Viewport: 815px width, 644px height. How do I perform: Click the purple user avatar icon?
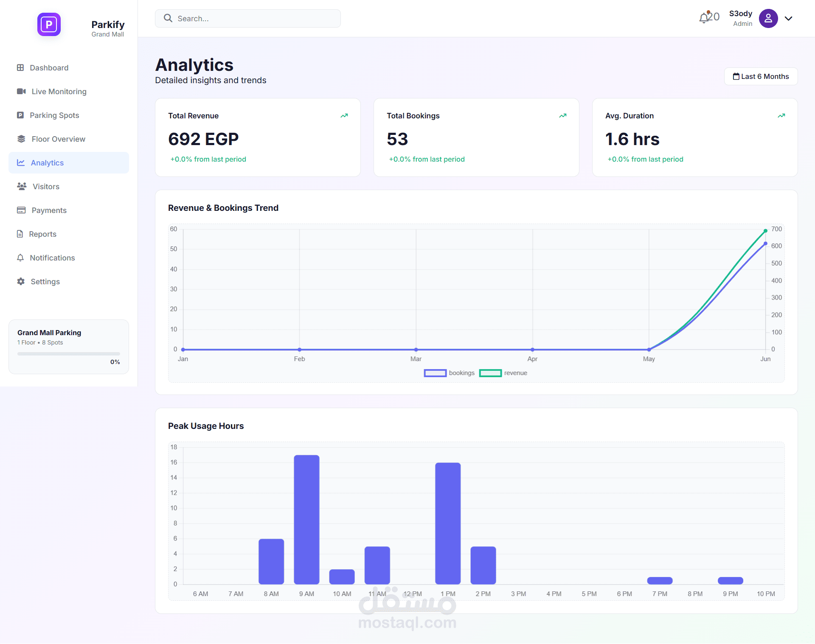tap(768, 18)
